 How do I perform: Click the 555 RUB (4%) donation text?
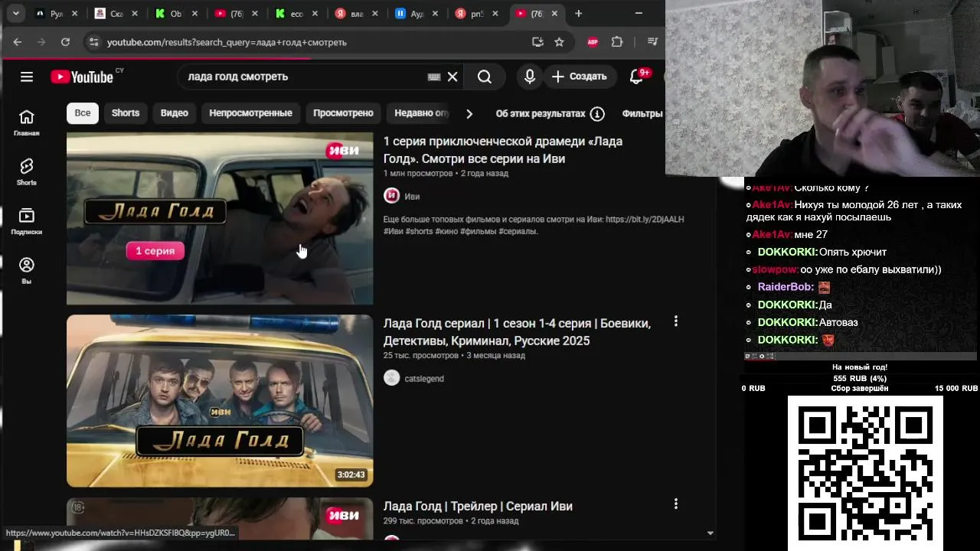[860, 378]
